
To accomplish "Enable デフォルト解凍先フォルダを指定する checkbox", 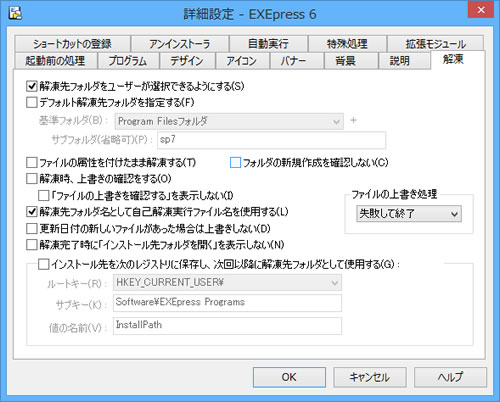I will 32,102.
